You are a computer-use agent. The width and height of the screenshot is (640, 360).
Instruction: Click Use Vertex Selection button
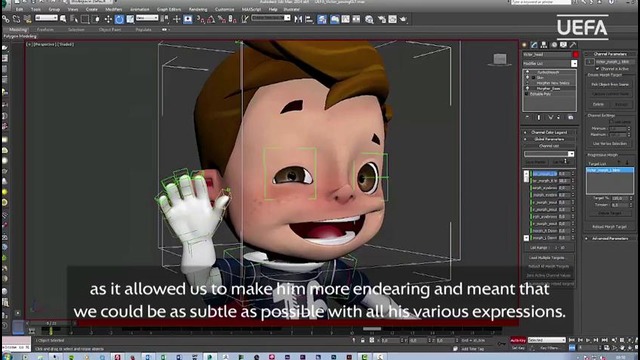pyautogui.click(x=609, y=144)
